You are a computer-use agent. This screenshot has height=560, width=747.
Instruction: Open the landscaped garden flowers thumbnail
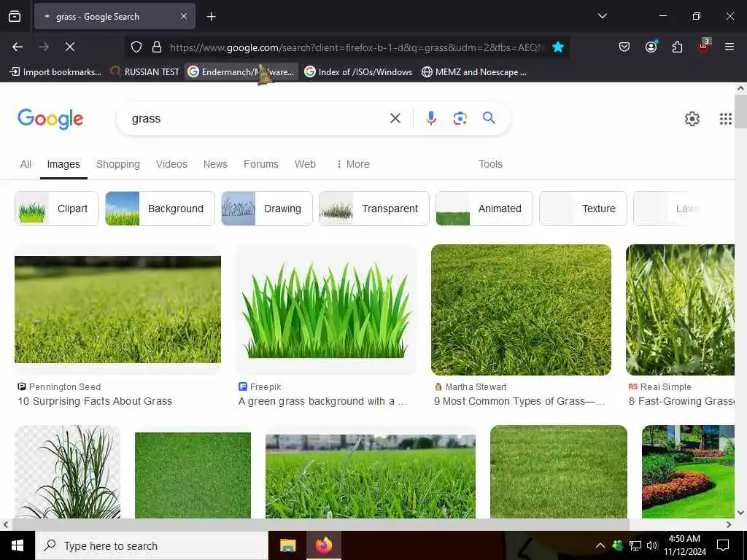click(688, 472)
